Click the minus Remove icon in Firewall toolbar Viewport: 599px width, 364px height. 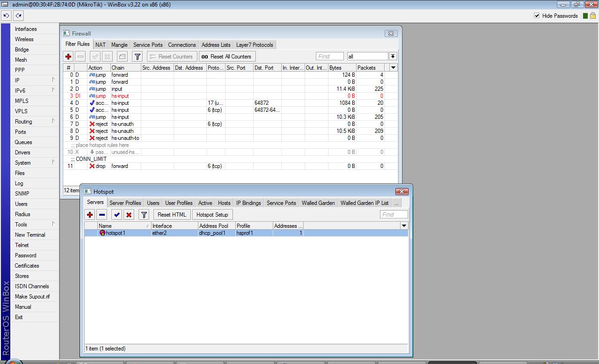(80, 57)
